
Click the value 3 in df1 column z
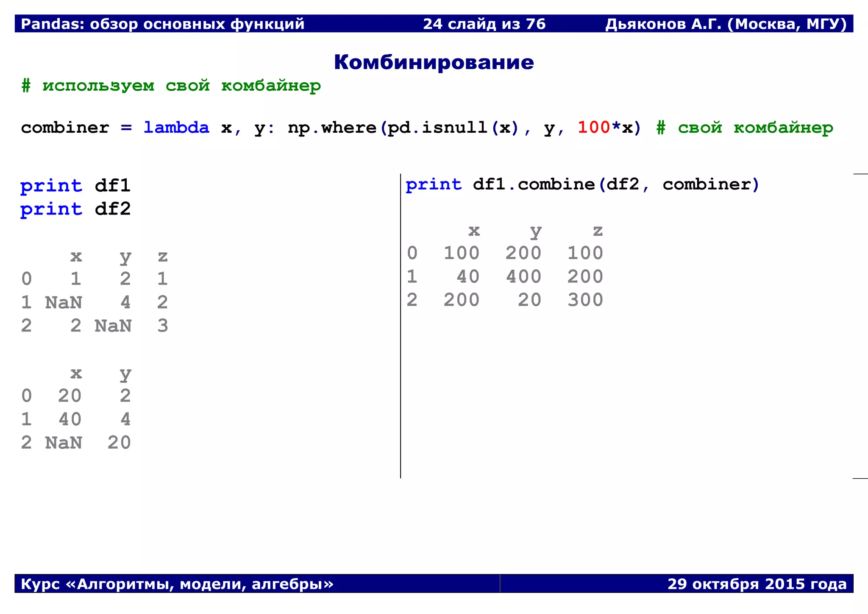pyautogui.click(x=163, y=326)
